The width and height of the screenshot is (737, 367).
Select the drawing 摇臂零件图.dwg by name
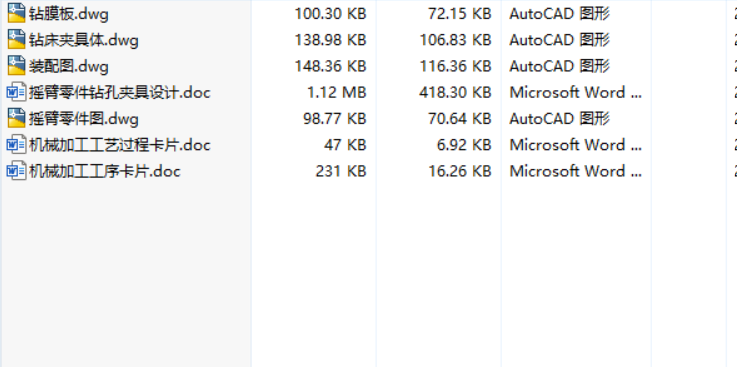coord(84,119)
